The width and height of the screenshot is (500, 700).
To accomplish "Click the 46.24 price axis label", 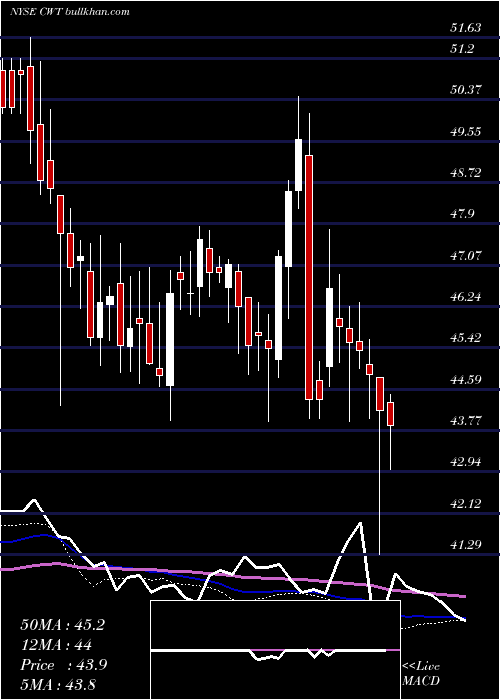I will tap(466, 297).
